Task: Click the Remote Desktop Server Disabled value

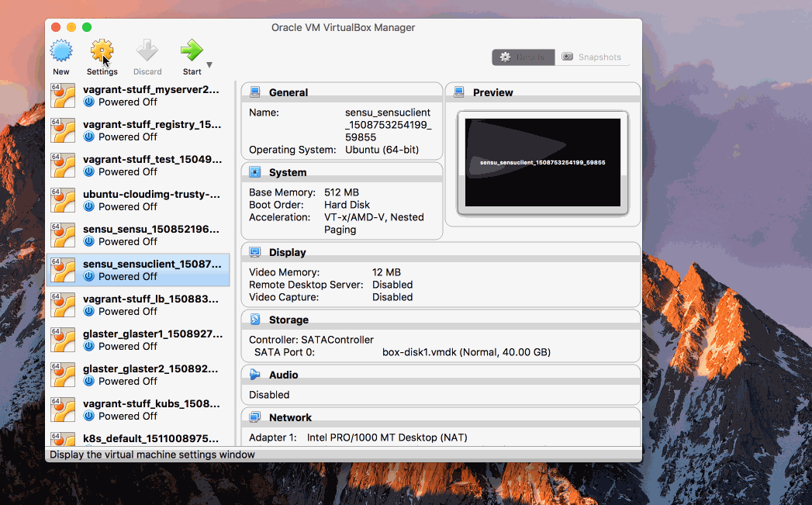Action: pyautogui.click(x=392, y=285)
